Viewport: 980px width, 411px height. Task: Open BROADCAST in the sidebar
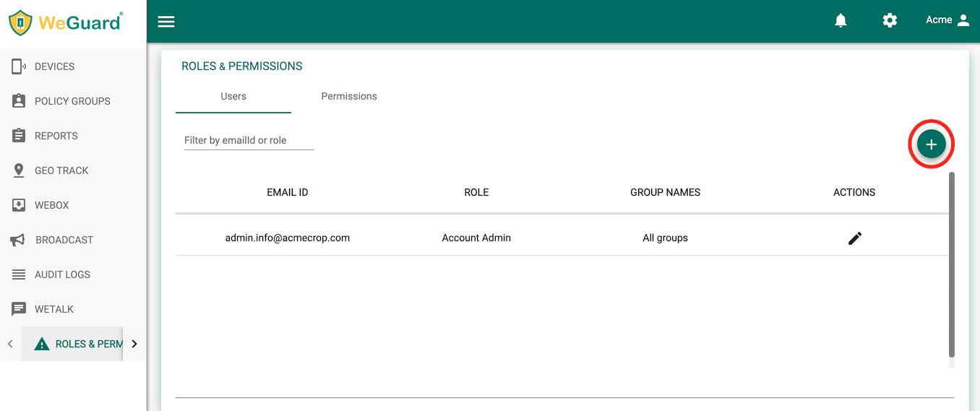(x=72, y=240)
